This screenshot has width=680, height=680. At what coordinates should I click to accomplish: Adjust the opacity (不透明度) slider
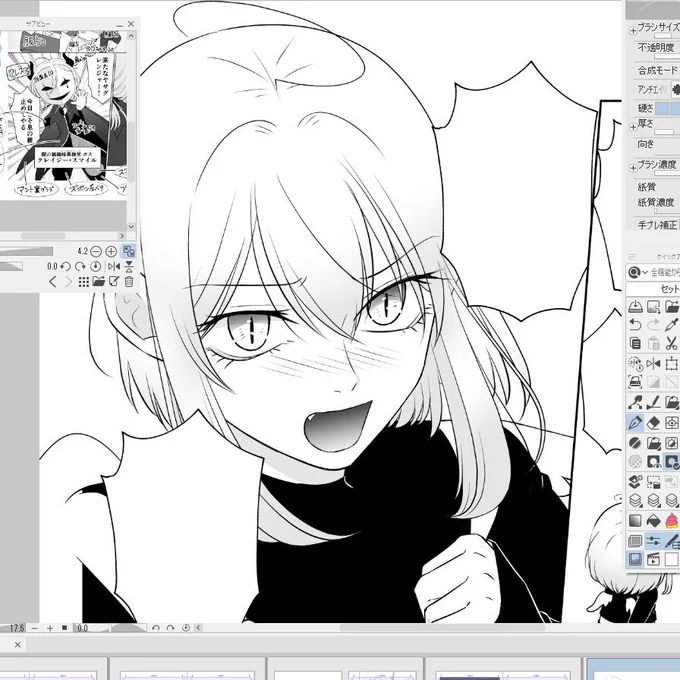point(667,56)
